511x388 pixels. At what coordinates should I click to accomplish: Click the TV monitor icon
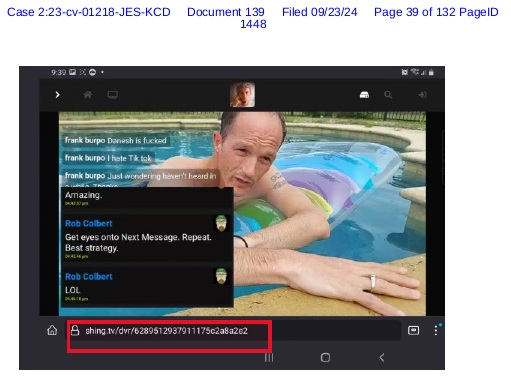(112, 95)
